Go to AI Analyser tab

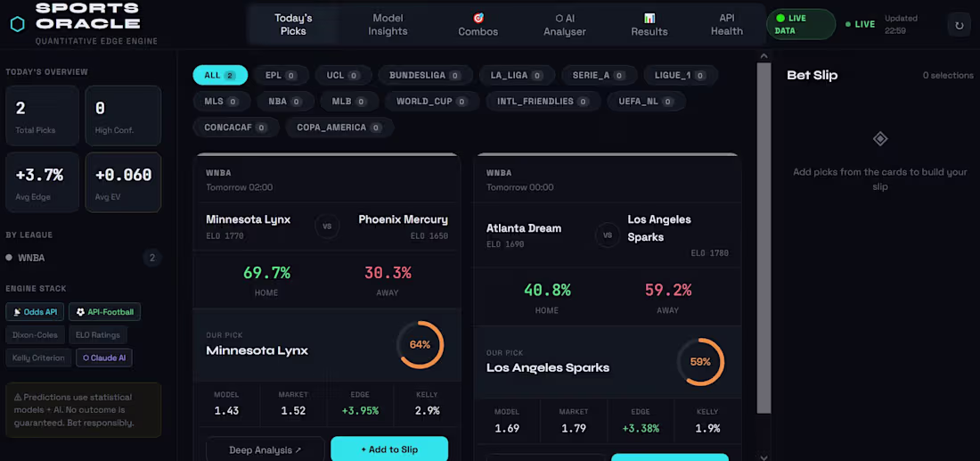click(x=564, y=25)
